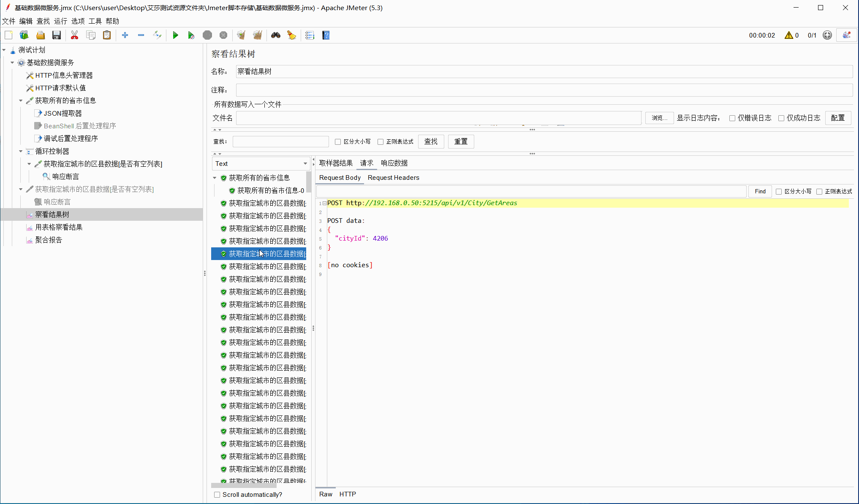Click the 文件名 input field

438,118
